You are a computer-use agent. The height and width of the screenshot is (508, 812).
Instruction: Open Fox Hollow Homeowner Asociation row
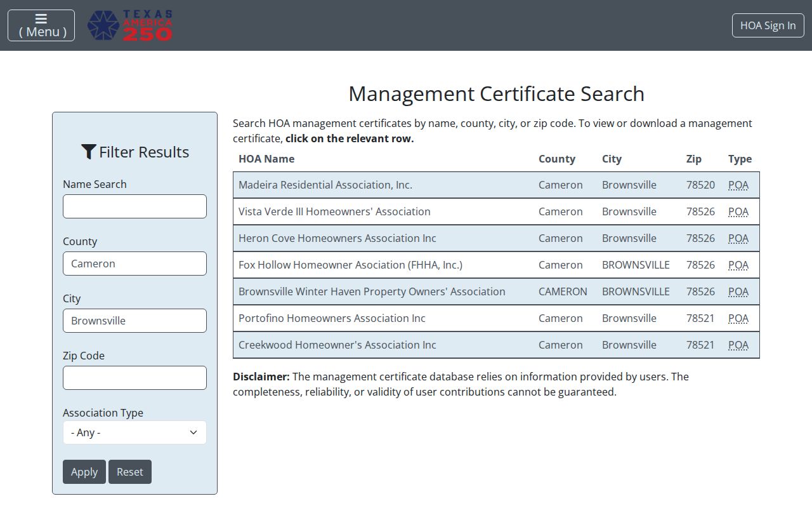496,265
